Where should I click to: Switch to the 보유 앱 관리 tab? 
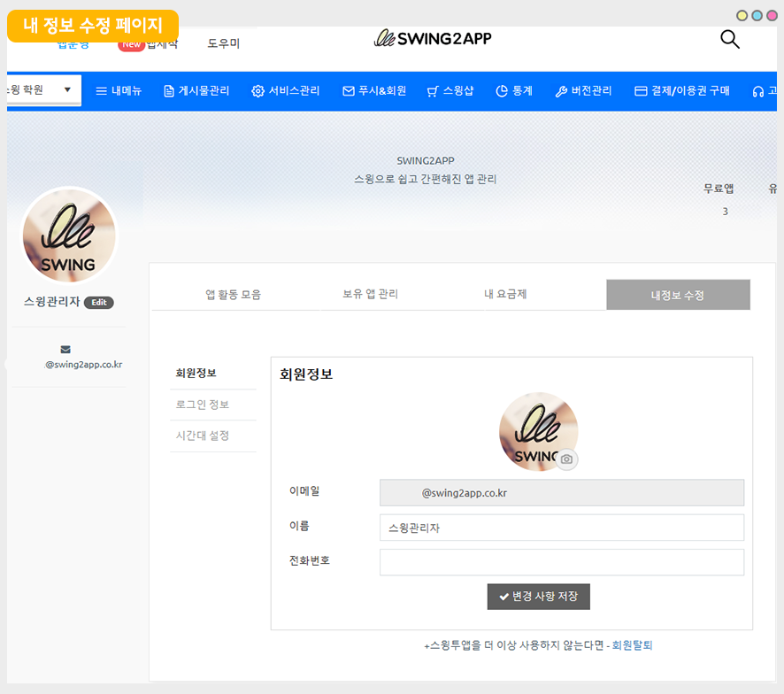pyautogui.click(x=370, y=294)
